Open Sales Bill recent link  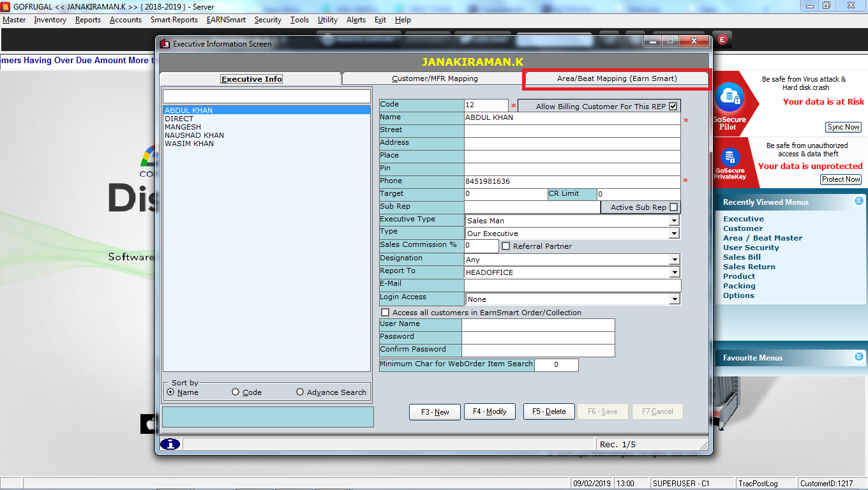click(742, 257)
